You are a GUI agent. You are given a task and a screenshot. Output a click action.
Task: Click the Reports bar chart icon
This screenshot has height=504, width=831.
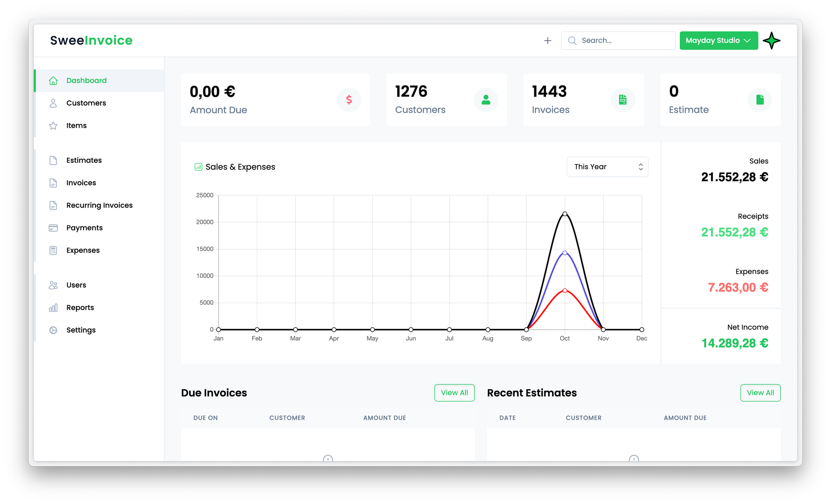click(53, 308)
